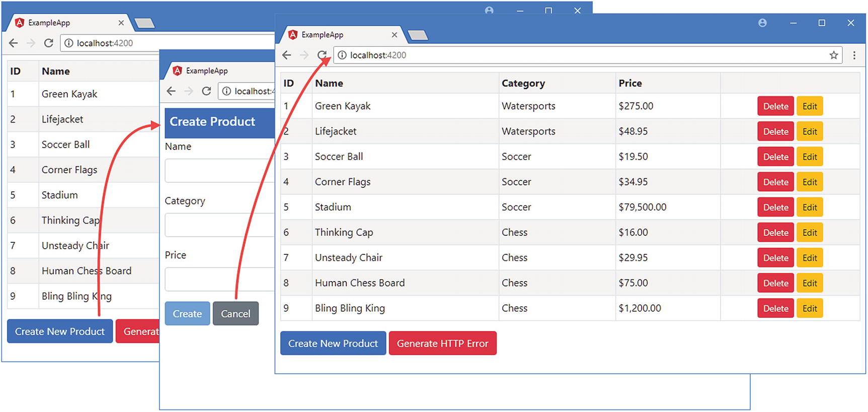This screenshot has height=412, width=868.
Task: Open a new tab in the front window
Action: [418, 35]
